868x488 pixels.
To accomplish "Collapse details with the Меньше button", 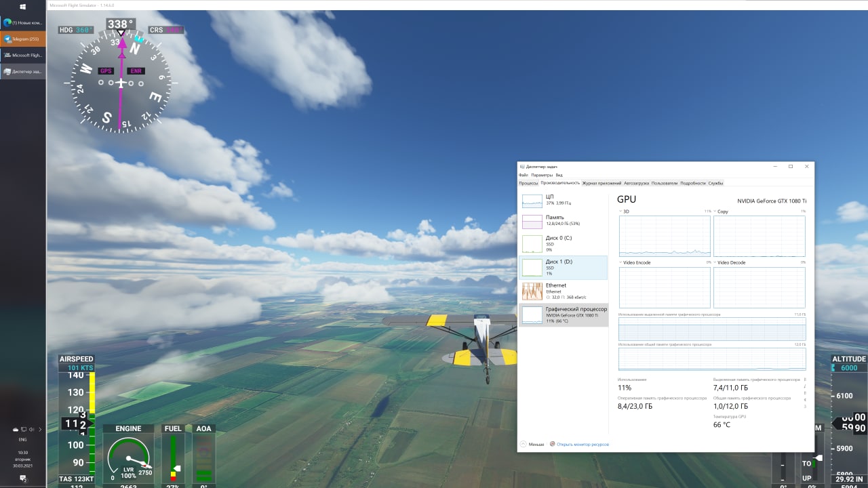I will tap(532, 444).
